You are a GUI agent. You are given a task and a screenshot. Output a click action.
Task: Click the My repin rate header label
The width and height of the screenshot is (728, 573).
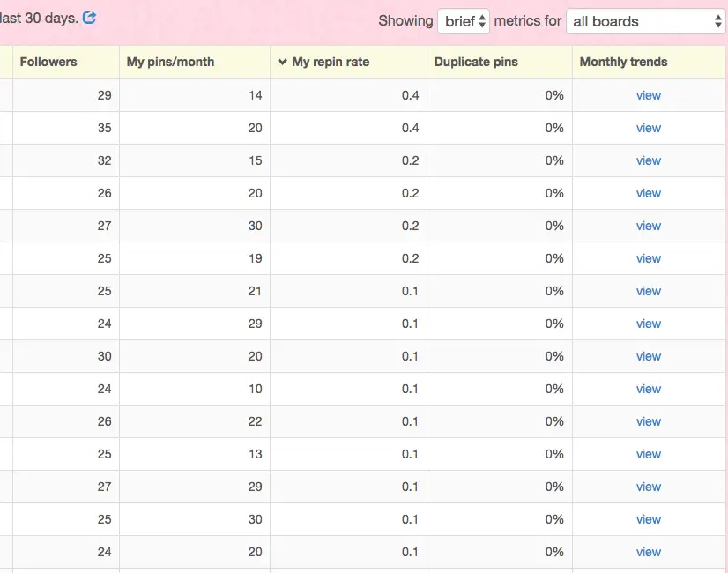331,62
